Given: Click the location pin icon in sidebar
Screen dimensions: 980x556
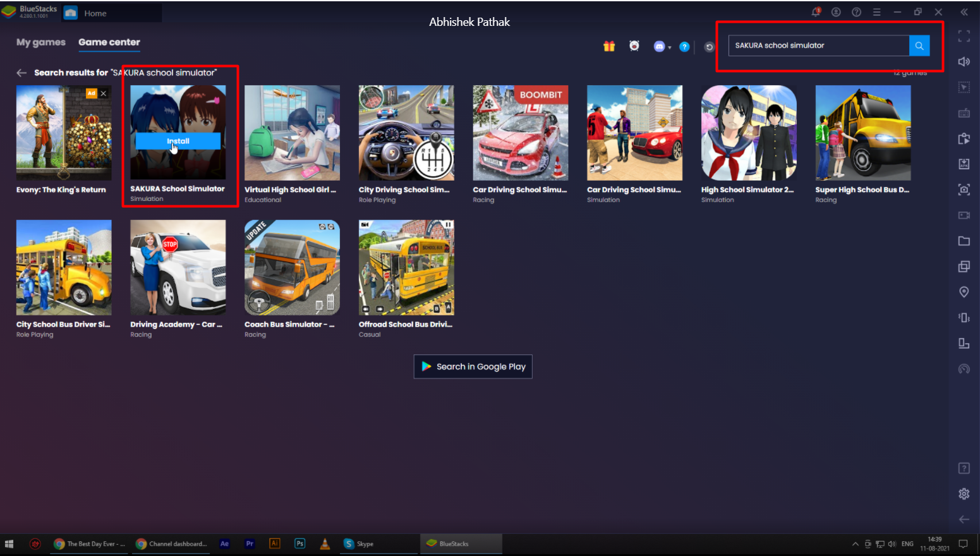Looking at the screenshot, I should (x=964, y=292).
